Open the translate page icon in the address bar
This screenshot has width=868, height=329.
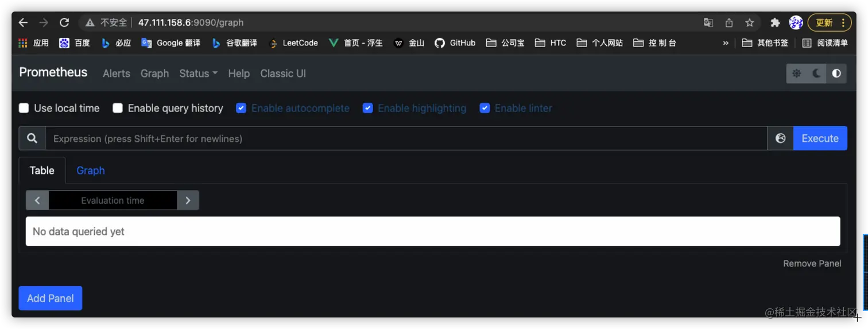pos(708,23)
